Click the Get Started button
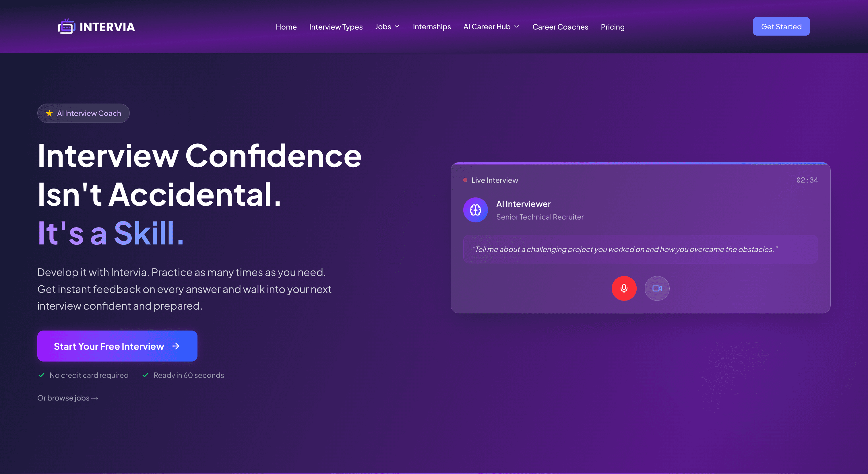 781,26
